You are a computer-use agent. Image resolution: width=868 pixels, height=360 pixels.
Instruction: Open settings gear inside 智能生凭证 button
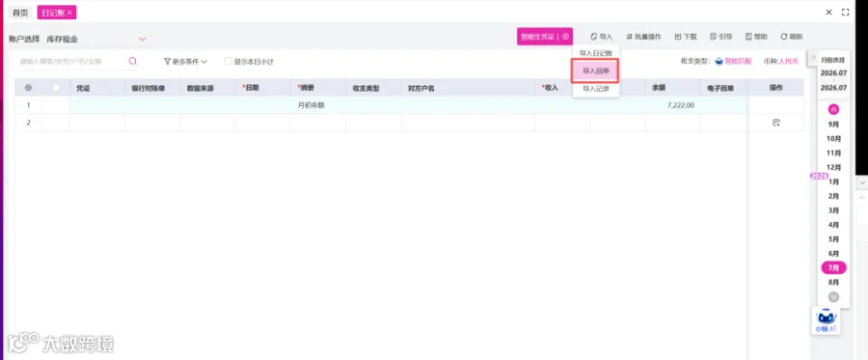pos(565,37)
